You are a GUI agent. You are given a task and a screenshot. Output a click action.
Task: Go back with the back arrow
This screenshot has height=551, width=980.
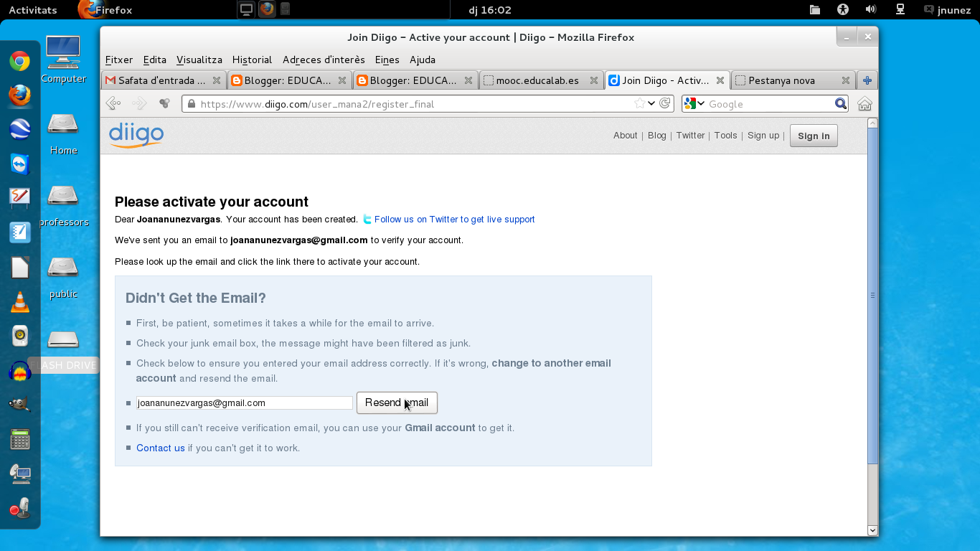[x=113, y=103]
